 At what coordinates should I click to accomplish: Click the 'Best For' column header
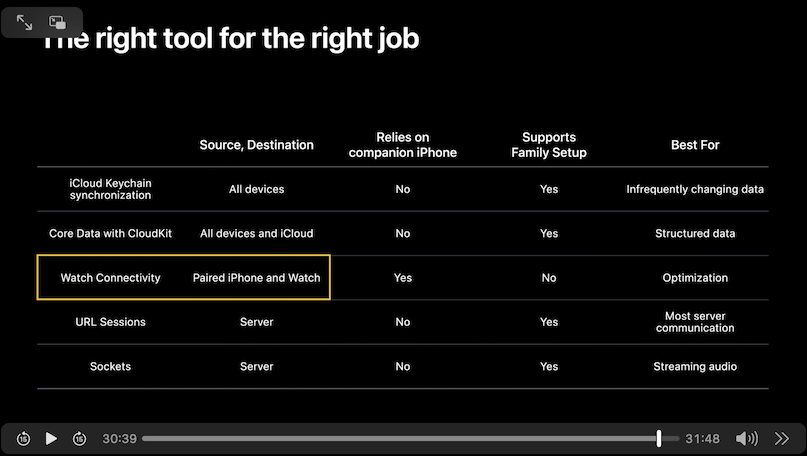point(695,145)
